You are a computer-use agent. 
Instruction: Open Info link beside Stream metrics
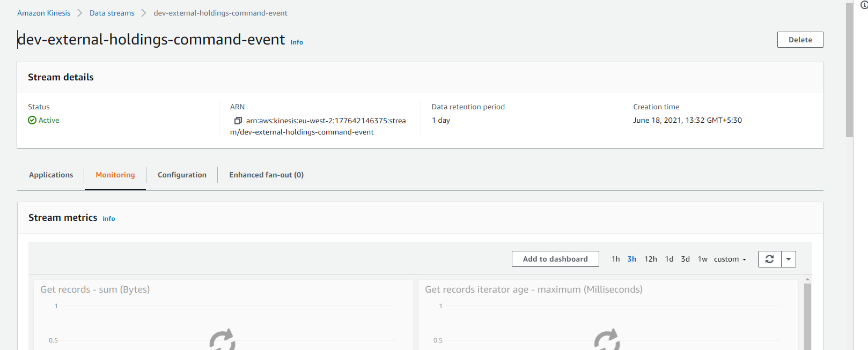click(x=109, y=219)
